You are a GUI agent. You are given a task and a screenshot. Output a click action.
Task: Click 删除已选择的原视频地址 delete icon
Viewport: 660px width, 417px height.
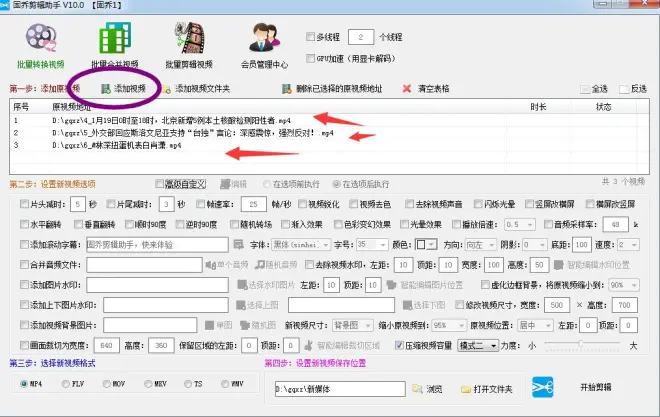[288, 89]
